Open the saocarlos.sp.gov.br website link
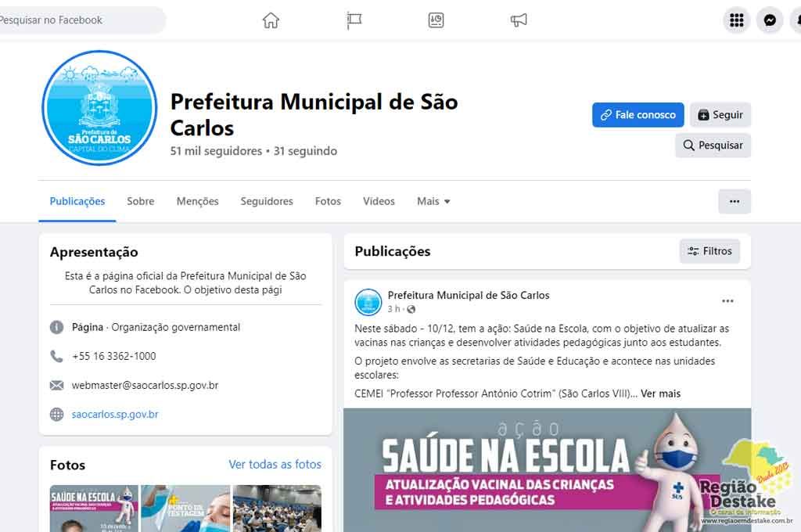801x532 pixels. pos(115,415)
